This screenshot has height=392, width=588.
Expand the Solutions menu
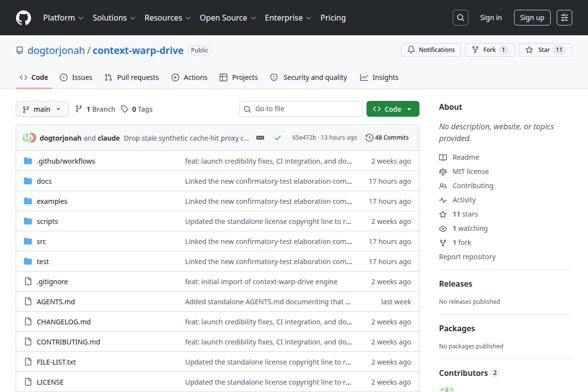115,18
